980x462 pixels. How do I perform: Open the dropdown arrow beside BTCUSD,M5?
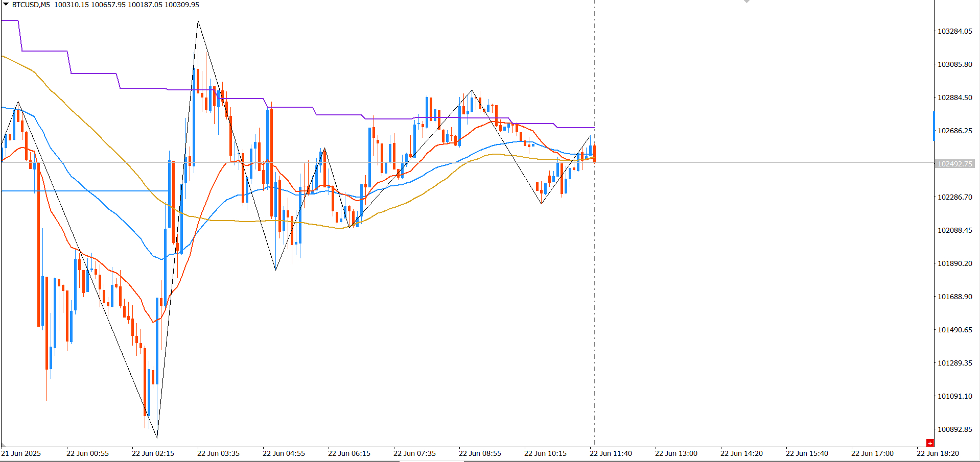6,5
